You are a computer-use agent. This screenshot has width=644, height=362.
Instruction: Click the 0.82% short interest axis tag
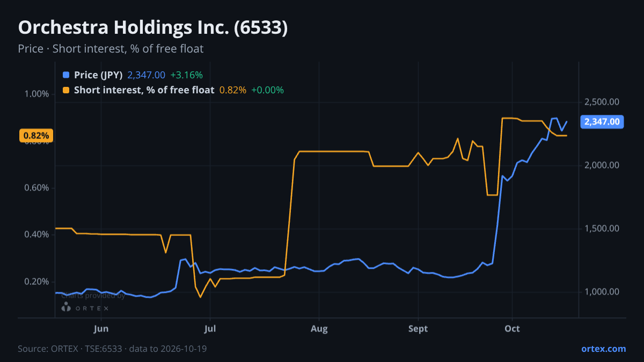pos(36,136)
